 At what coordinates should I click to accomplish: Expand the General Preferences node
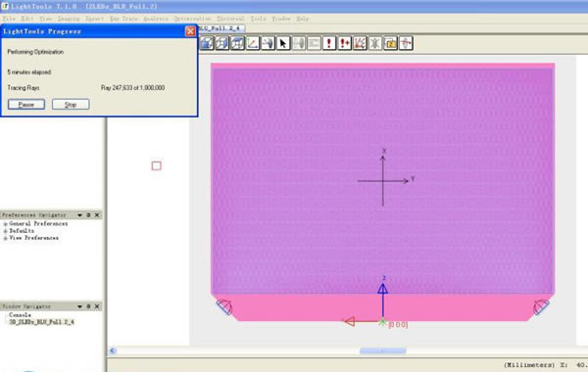5,223
